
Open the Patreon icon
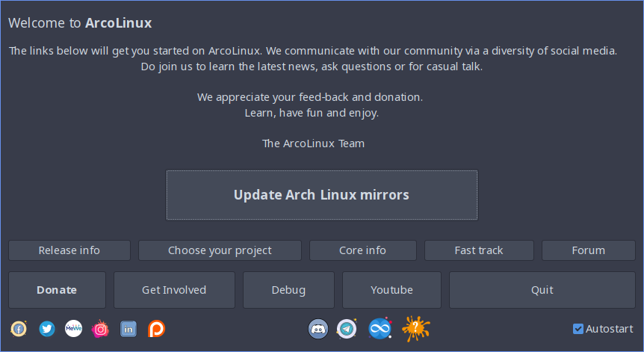click(x=156, y=329)
